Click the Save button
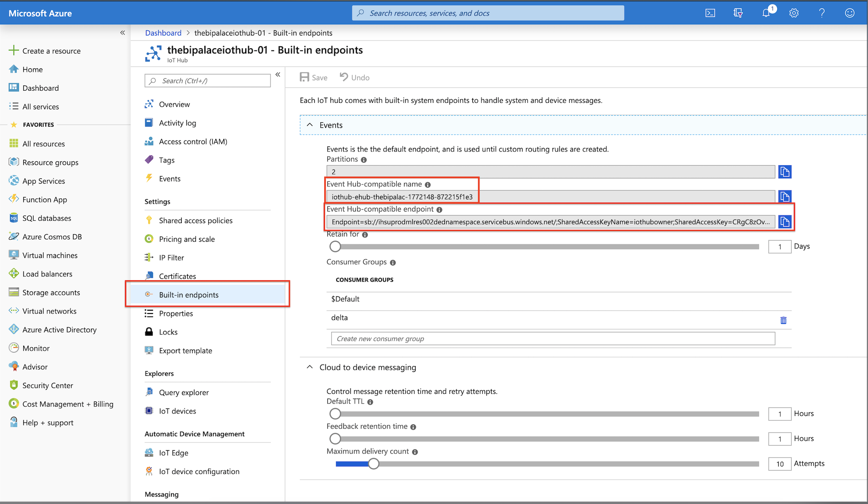Image resolution: width=868 pixels, height=504 pixels. (314, 77)
